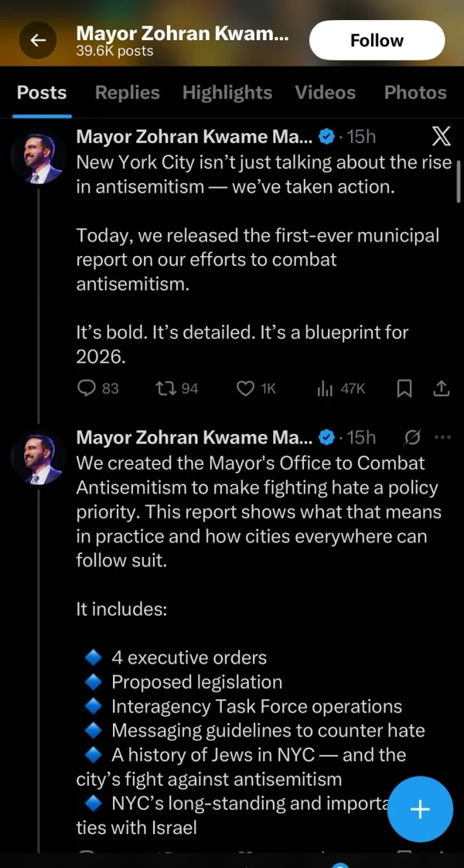
Task: Go to the Photos tab
Action: tap(415, 93)
